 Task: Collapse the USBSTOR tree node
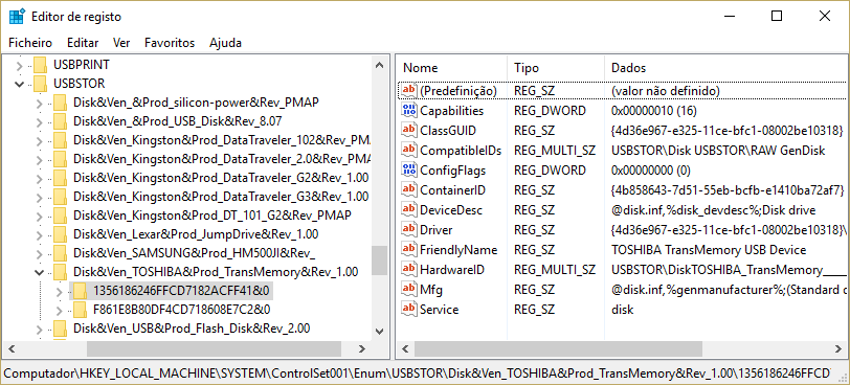pyautogui.click(x=20, y=84)
